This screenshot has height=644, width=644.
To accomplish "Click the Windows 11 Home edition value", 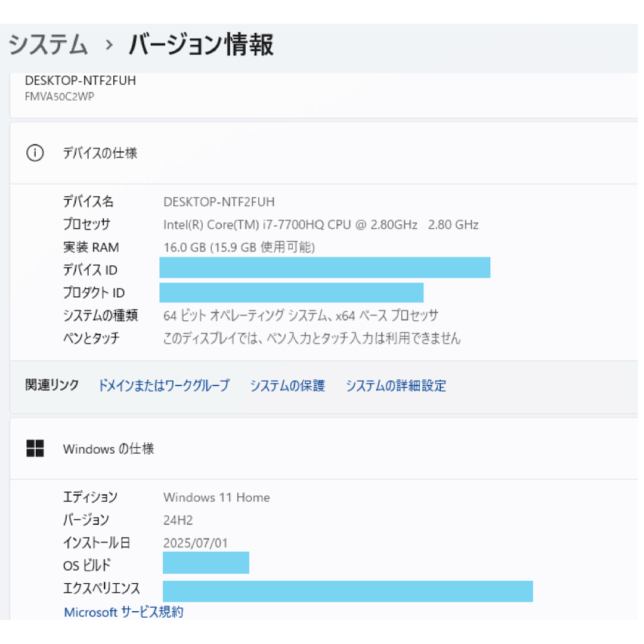I will tap(216, 497).
